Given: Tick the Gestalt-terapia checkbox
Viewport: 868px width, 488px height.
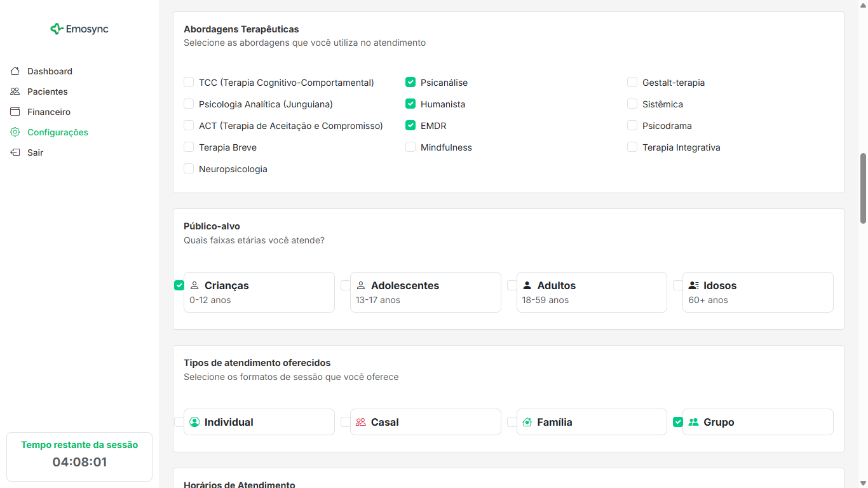Looking at the screenshot, I should pyautogui.click(x=632, y=82).
